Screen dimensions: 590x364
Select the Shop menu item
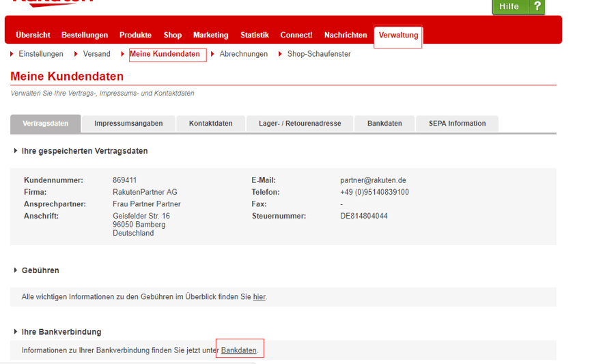point(173,35)
